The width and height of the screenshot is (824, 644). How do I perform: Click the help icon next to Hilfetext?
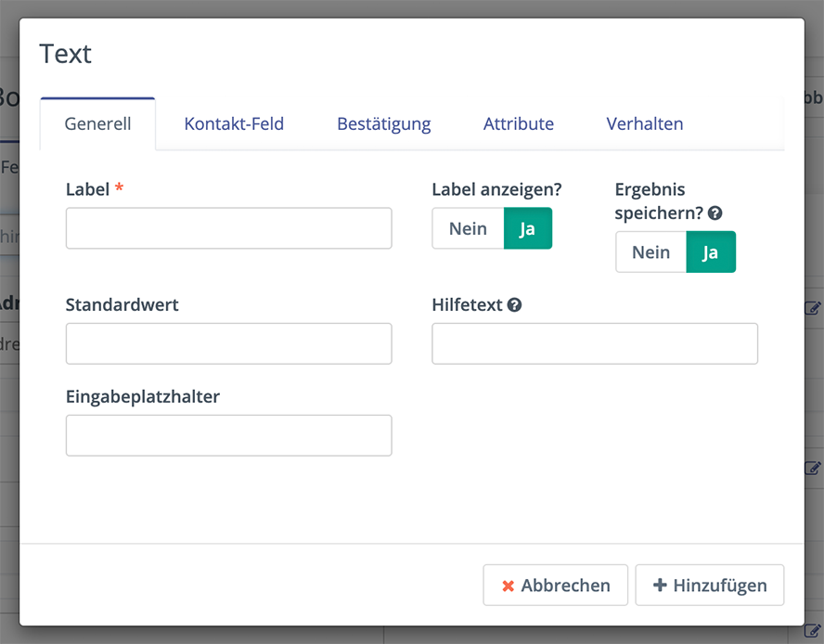click(514, 304)
